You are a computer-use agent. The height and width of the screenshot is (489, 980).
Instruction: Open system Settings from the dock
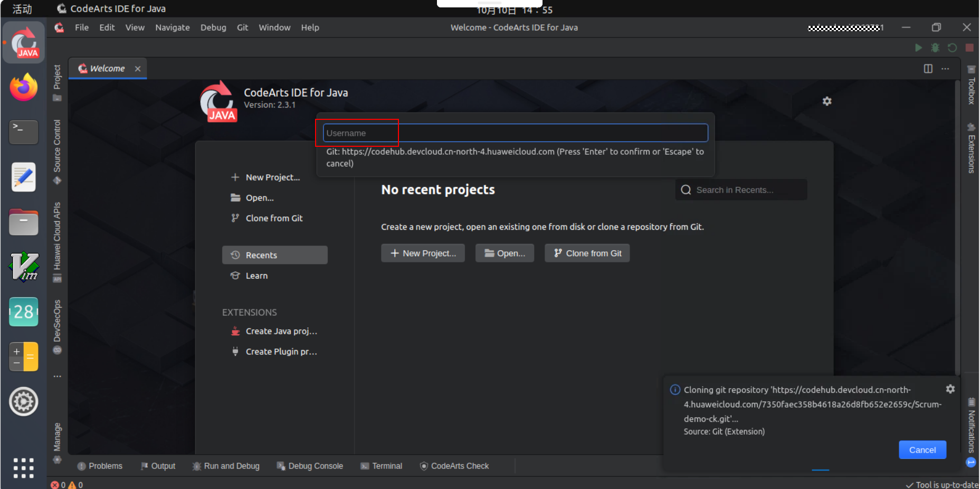[24, 401]
